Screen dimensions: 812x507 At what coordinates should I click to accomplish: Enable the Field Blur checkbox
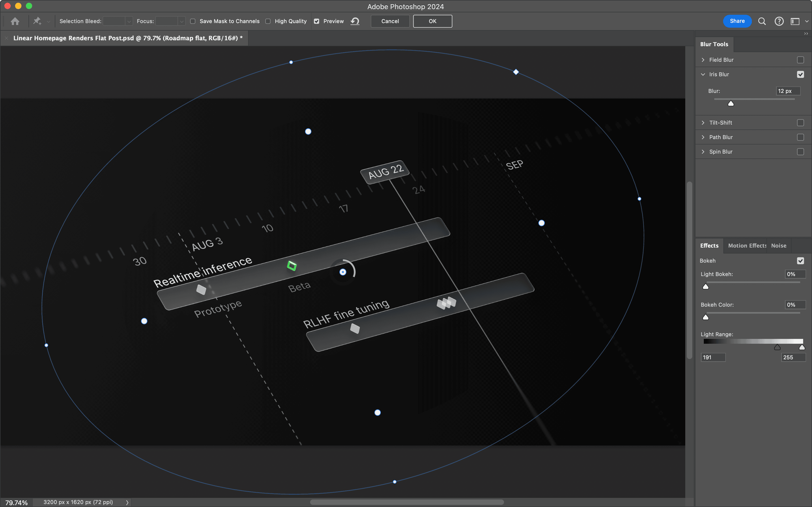coord(801,60)
